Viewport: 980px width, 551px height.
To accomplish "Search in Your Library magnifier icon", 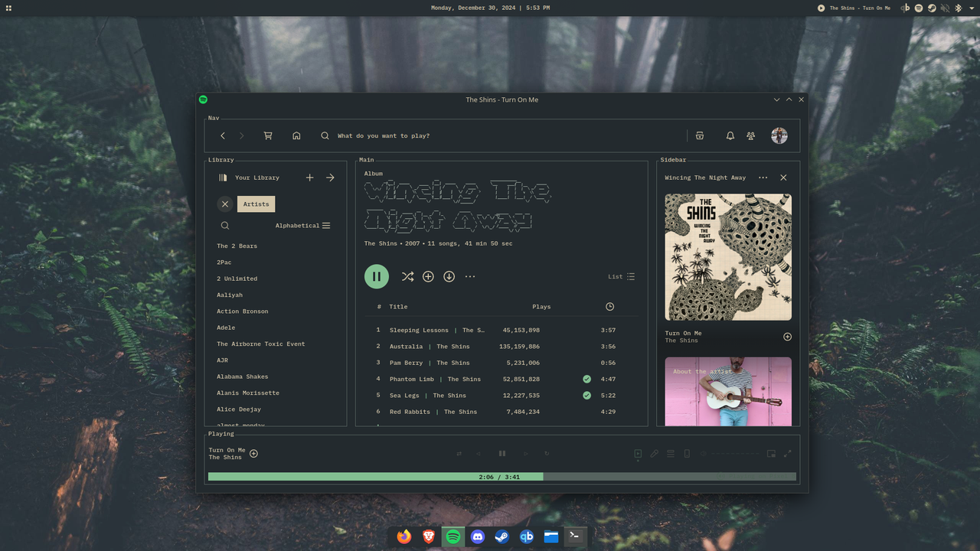I will click(x=225, y=226).
